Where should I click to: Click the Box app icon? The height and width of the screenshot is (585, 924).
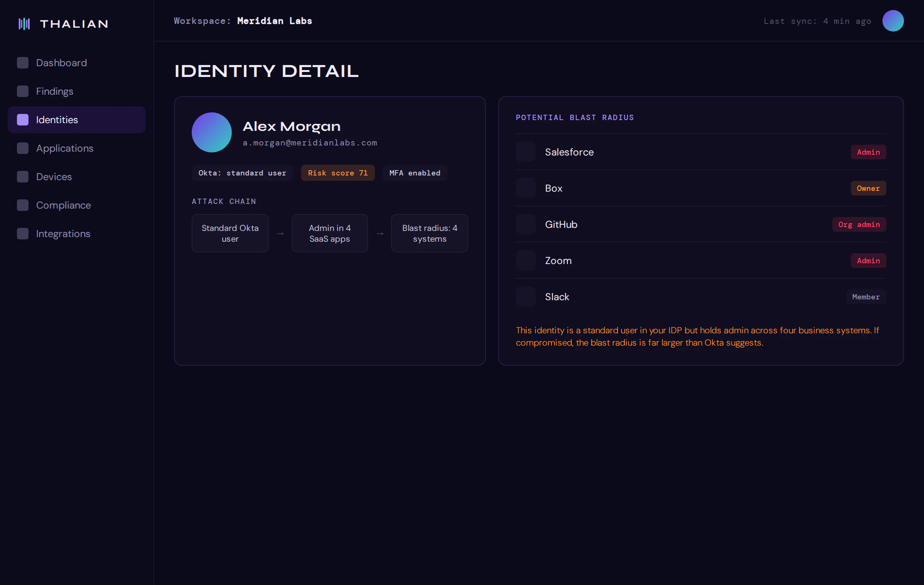526,188
